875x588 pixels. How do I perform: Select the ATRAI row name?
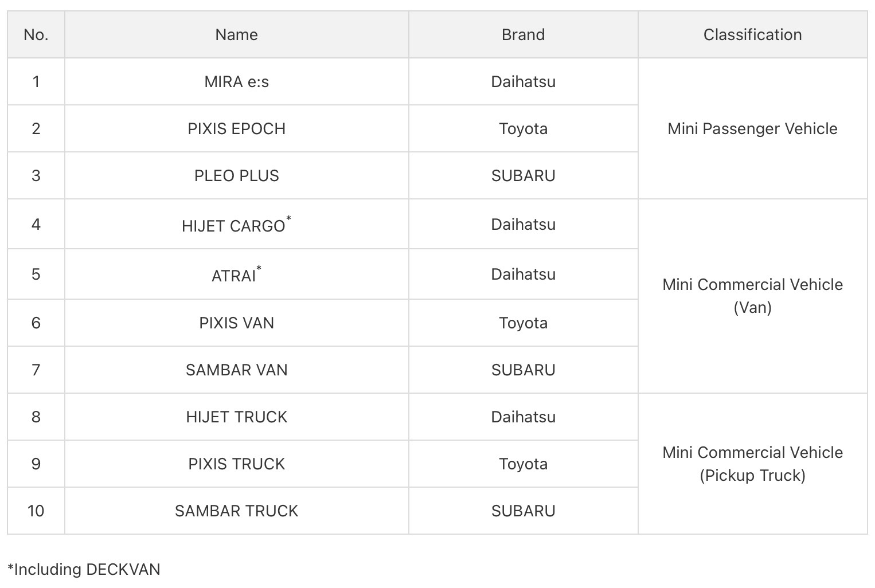pos(236,274)
